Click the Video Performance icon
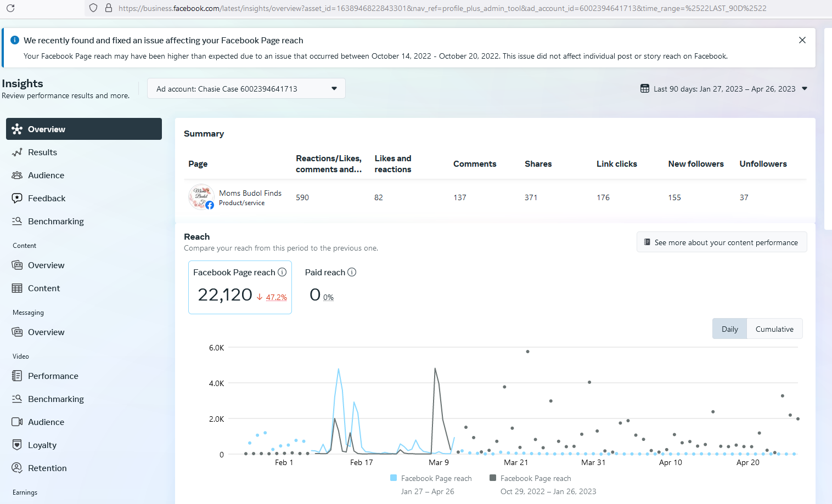This screenshot has width=832, height=504. coord(17,376)
